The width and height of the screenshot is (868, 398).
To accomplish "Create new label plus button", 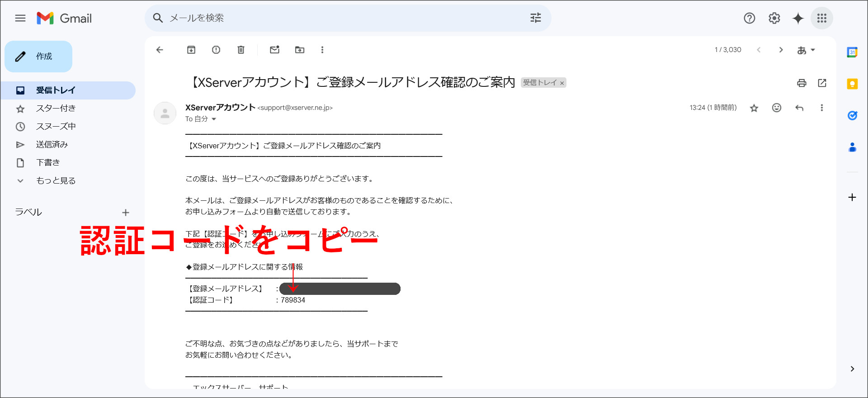I will (x=126, y=213).
